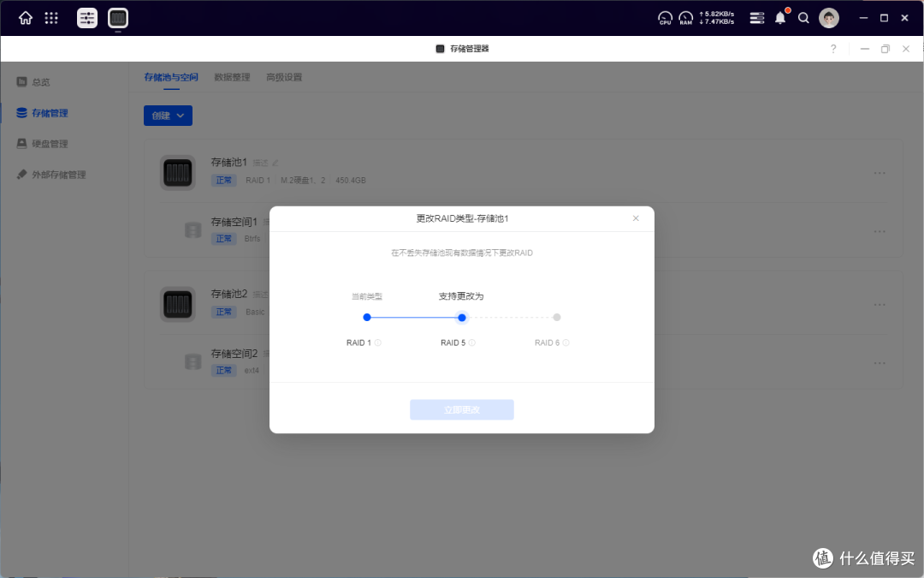Open more options for 存储空间1
924x578 pixels.
click(x=880, y=231)
